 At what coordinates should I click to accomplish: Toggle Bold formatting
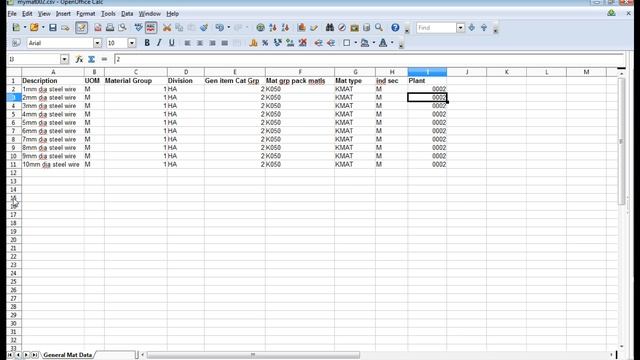tap(147, 43)
